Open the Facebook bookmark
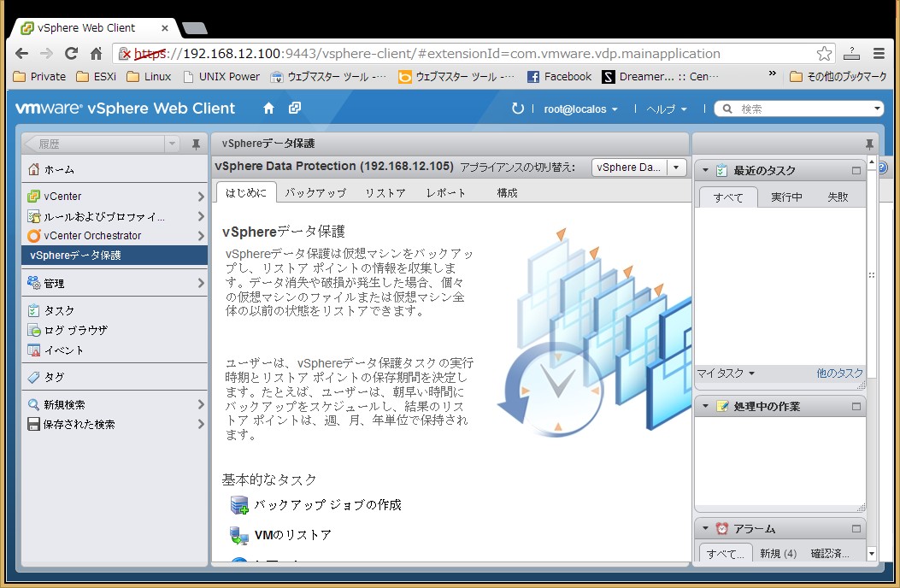 point(559,76)
